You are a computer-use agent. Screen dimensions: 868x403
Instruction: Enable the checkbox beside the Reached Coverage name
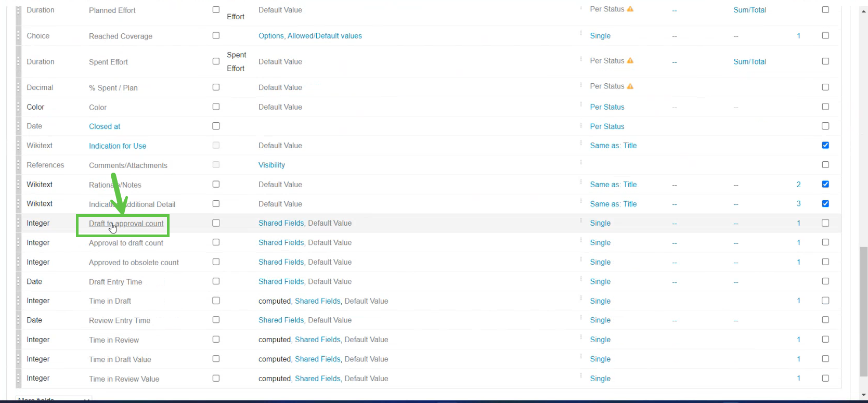216,36
